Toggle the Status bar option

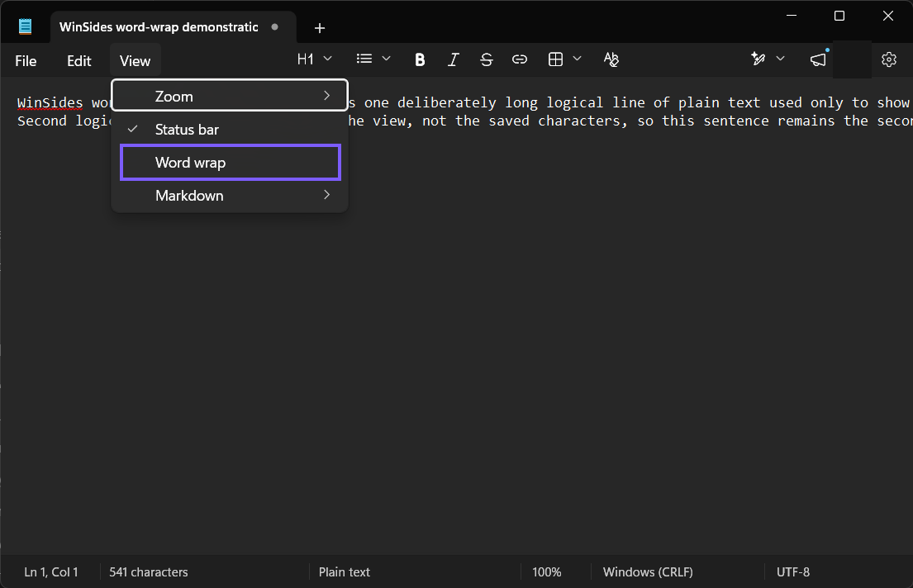tap(230, 129)
